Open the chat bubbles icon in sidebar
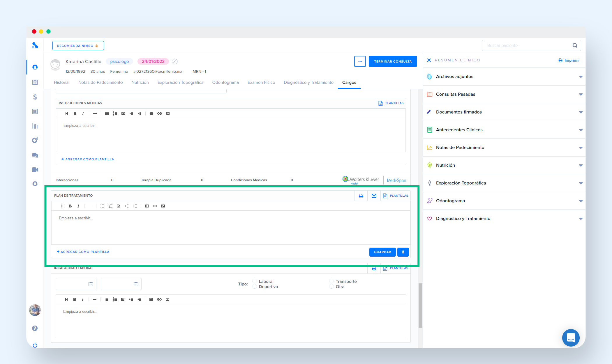 pos(35,155)
